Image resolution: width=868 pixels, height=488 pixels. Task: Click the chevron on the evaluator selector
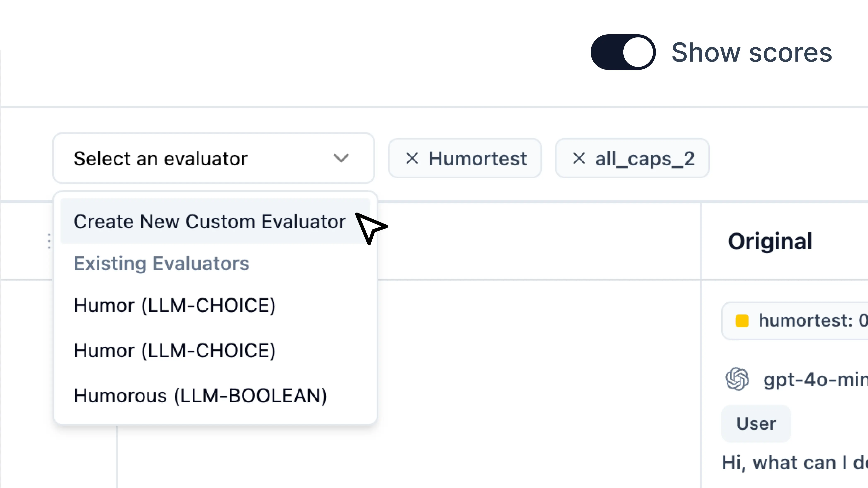pos(341,158)
